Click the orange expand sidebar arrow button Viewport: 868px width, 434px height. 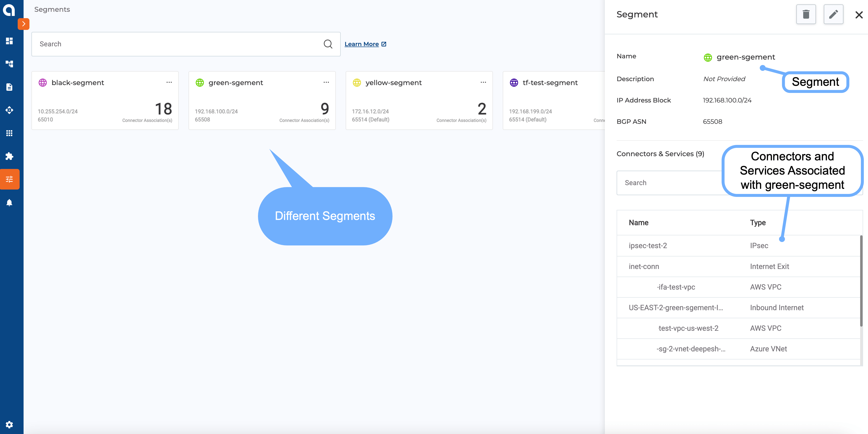(23, 24)
